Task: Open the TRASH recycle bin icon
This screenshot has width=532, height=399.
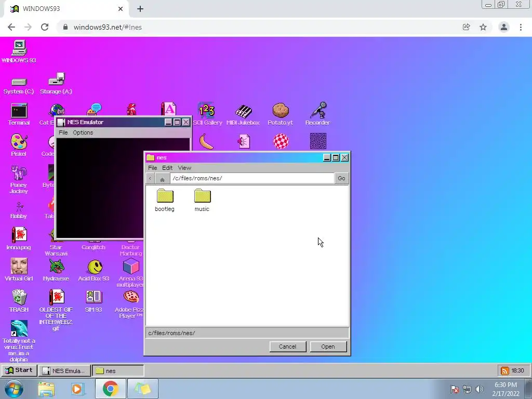Action: point(19,301)
